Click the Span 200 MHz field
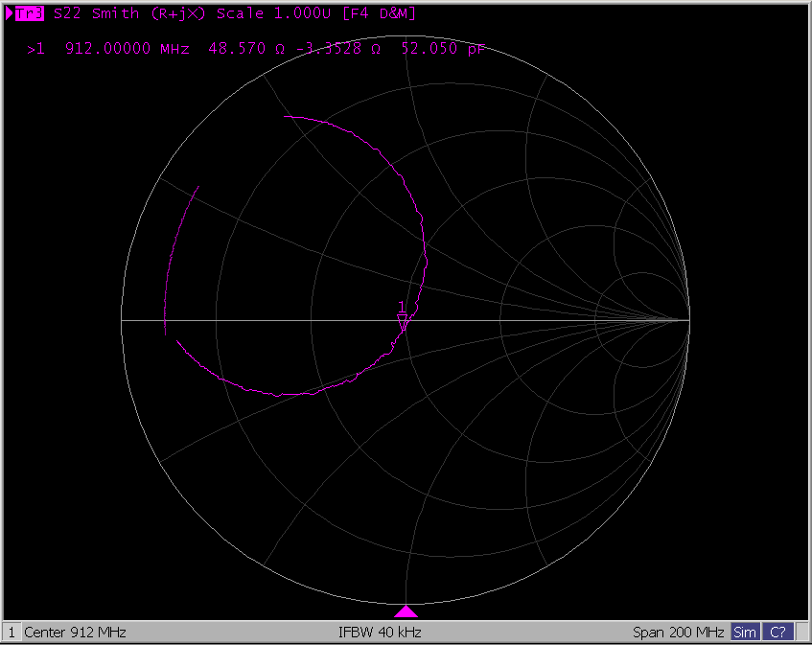The image size is (812, 645). (678, 633)
